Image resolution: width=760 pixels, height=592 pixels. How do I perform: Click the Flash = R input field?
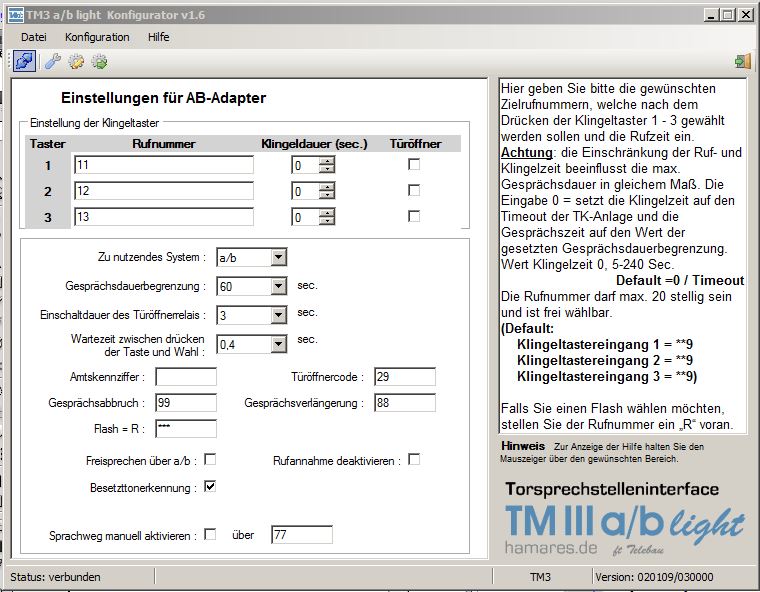186,429
